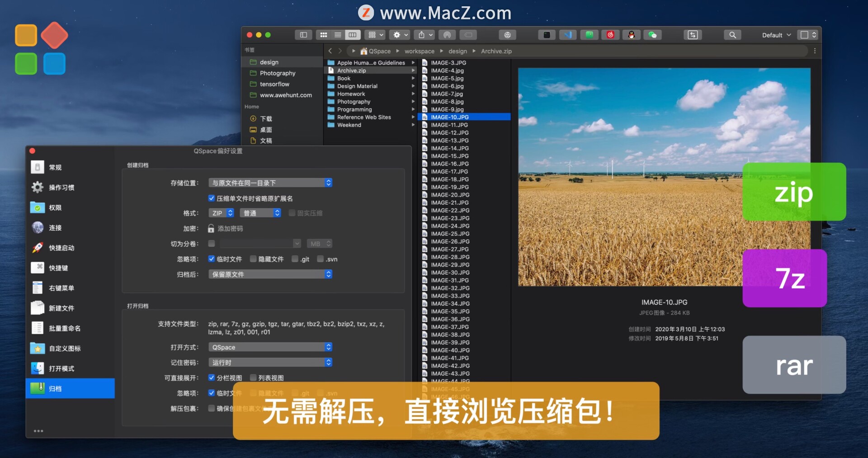Select IMAGE-25.JPG in file list
Image resolution: width=868 pixels, height=458 pixels.
tap(464, 234)
